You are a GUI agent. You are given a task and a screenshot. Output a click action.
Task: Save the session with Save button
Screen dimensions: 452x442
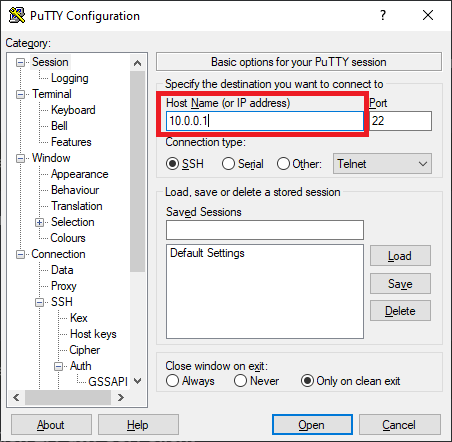click(x=400, y=284)
